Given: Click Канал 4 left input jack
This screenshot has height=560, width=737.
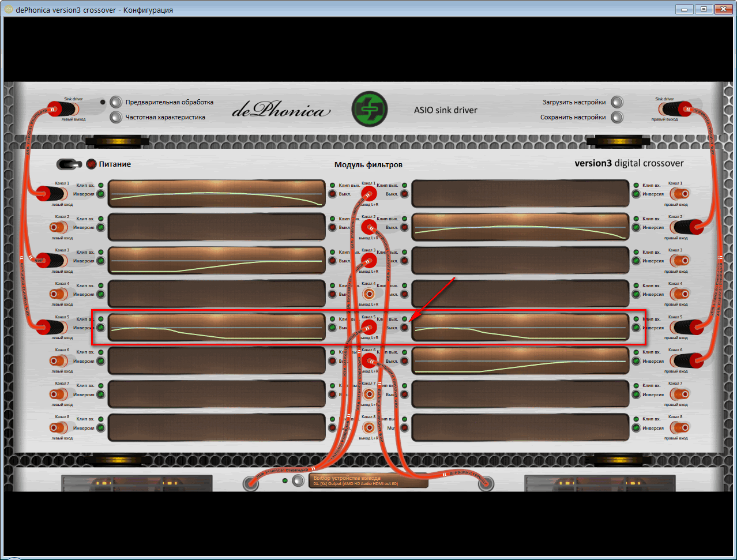Looking at the screenshot, I should click(x=58, y=294).
